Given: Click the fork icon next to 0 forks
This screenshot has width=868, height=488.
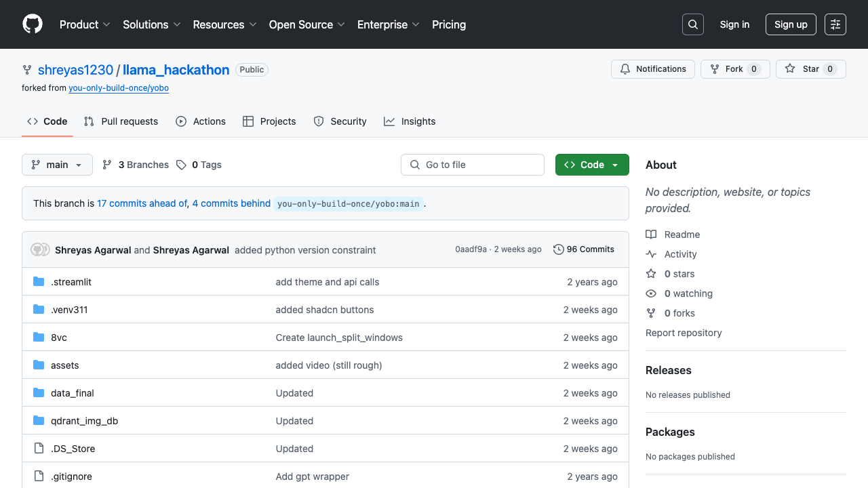Looking at the screenshot, I should [x=651, y=313].
